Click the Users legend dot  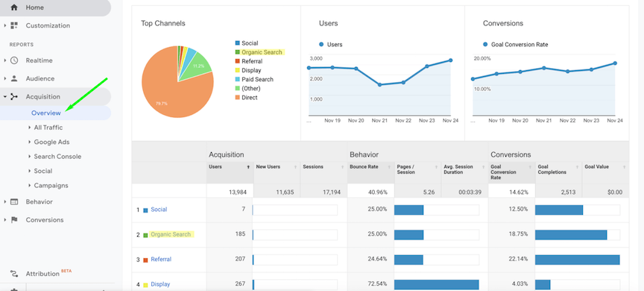[x=321, y=44]
